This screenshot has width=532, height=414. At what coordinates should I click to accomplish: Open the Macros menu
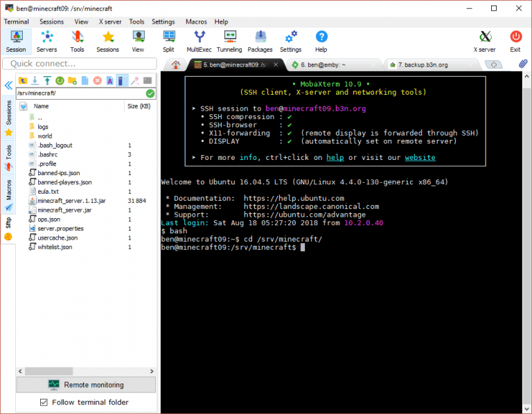coord(196,21)
